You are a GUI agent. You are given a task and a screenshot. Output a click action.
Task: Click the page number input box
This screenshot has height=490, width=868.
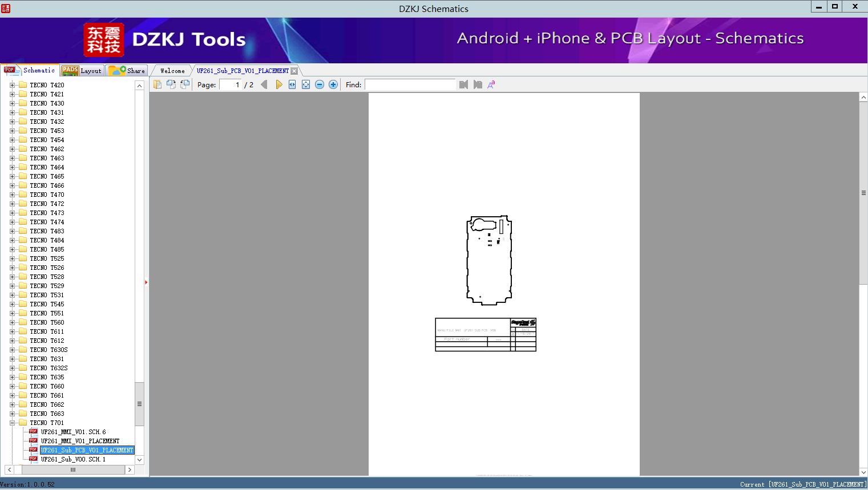click(231, 84)
